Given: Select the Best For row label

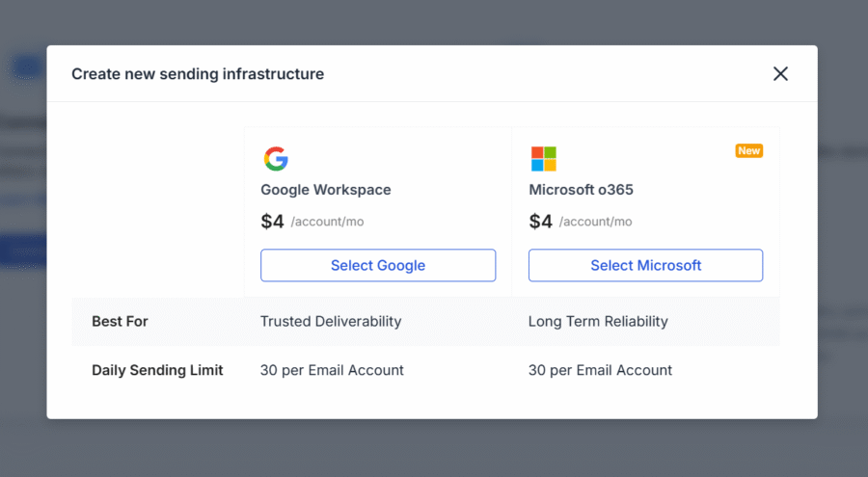Looking at the screenshot, I should (120, 321).
